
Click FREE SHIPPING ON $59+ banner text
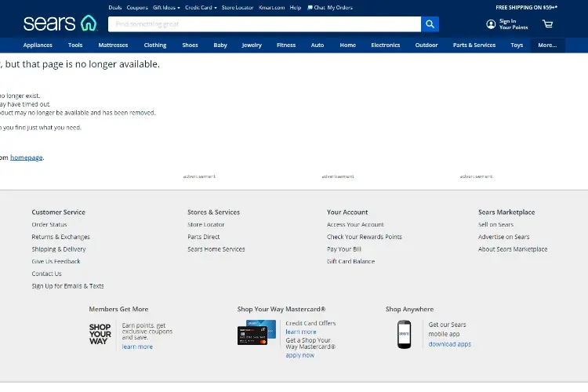[x=526, y=8]
